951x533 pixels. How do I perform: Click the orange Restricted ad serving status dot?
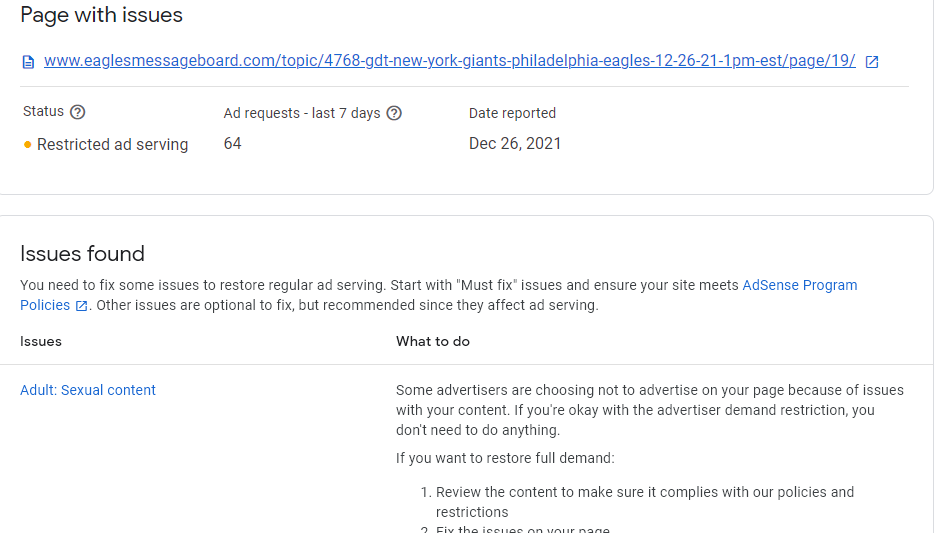pos(28,145)
